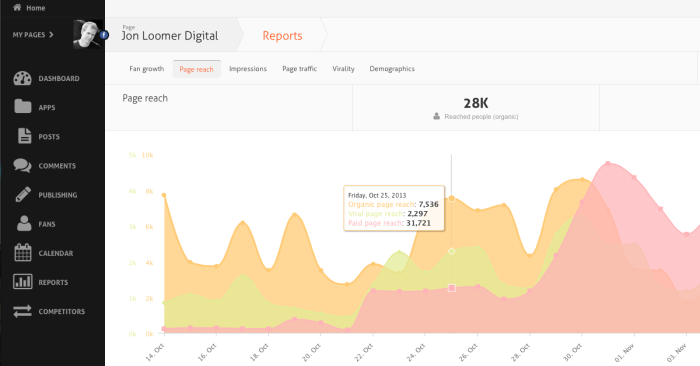Click the 'Friday, Oct 25, 2013' tooltip date
Image resolution: width=700 pixels, height=366 pixels.
coord(377,195)
